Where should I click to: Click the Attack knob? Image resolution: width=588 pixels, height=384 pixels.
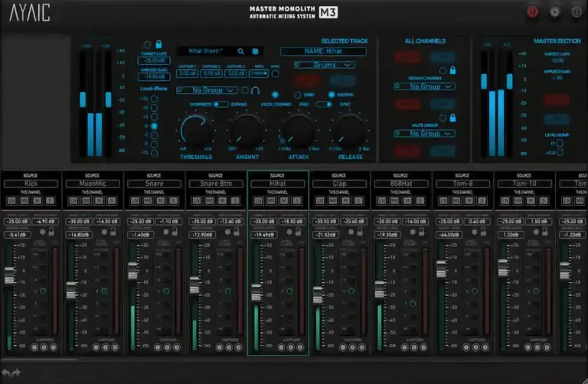pos(299,131)
